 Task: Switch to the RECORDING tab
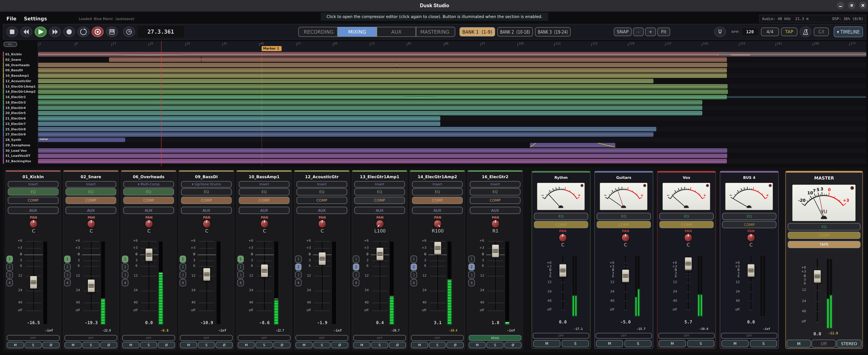[x=318, y=32]
